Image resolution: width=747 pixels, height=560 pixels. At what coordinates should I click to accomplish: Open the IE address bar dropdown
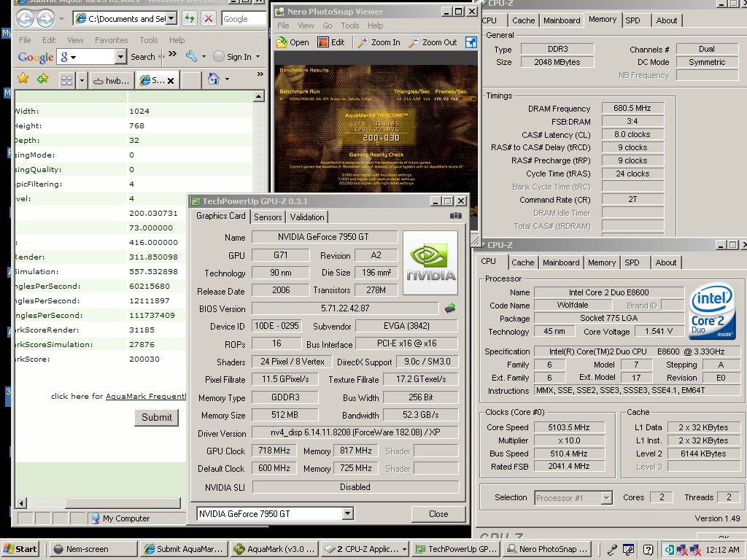click(171, 18)
